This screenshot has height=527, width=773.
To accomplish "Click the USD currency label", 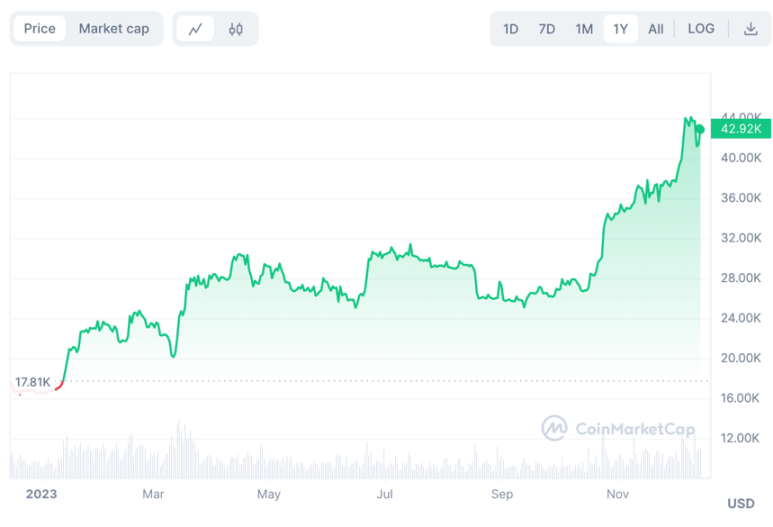I will pos(740,503).
